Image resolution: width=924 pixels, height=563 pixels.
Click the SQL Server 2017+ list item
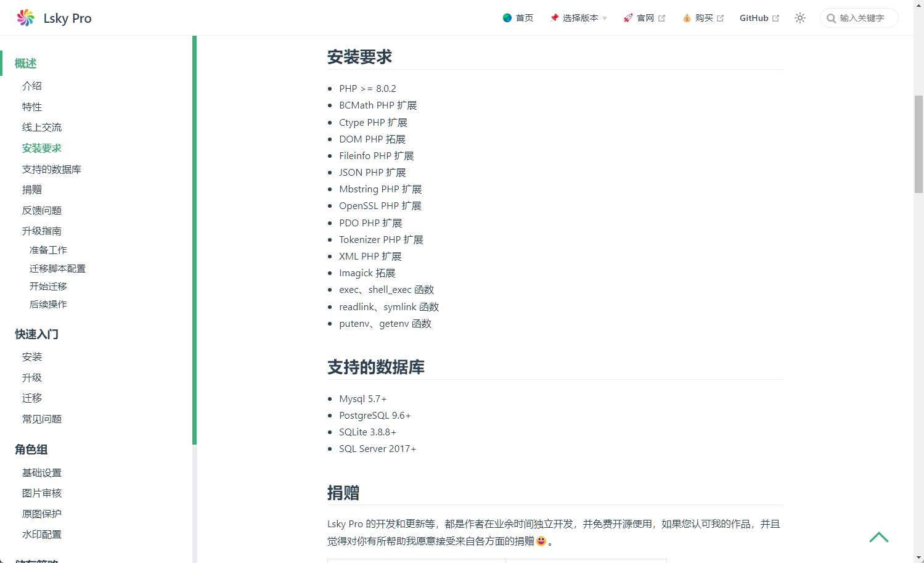(377, 448)
